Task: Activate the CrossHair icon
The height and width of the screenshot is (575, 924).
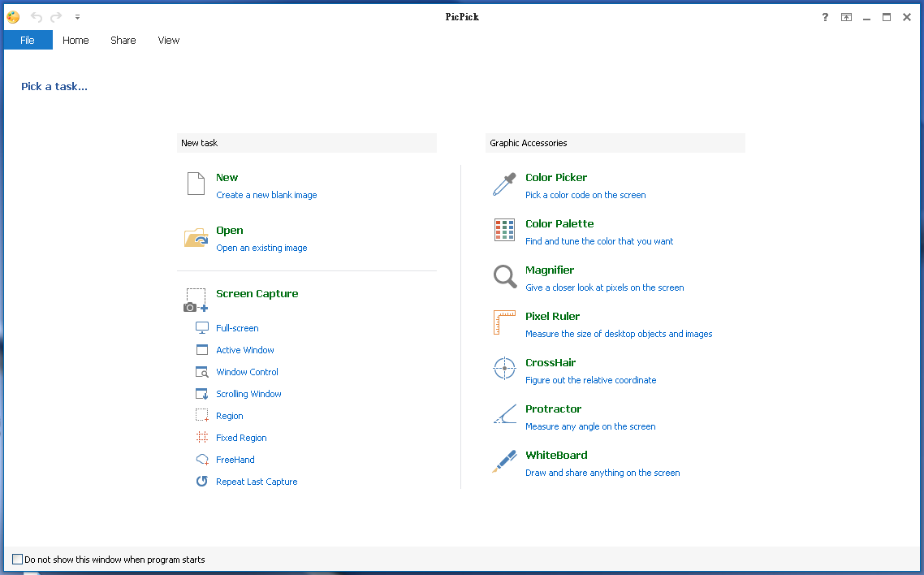Action: click(x=504, y=369)
